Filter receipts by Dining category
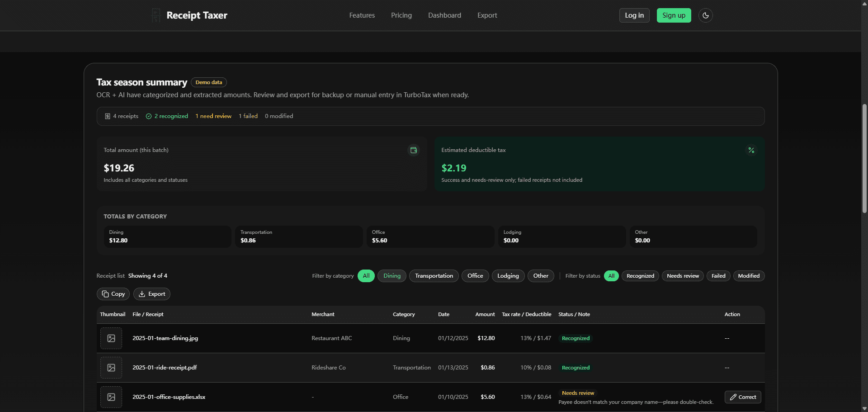The image size is (868, 412). point(392,276)
